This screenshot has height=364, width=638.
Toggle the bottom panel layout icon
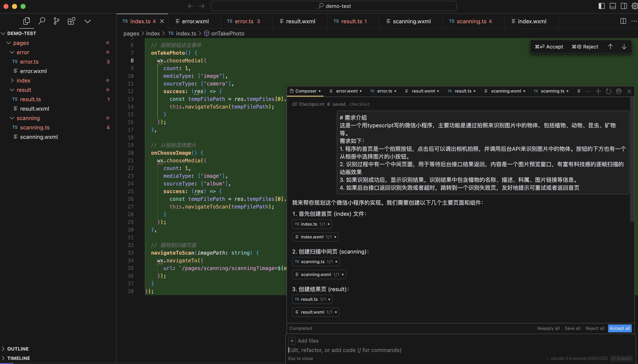click(613, 6)
